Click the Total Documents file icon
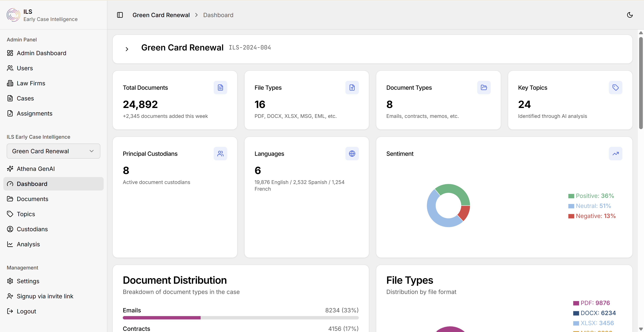The width and height of the screenshot is (644, 332). pyautogui.click(x=220, y=87)
